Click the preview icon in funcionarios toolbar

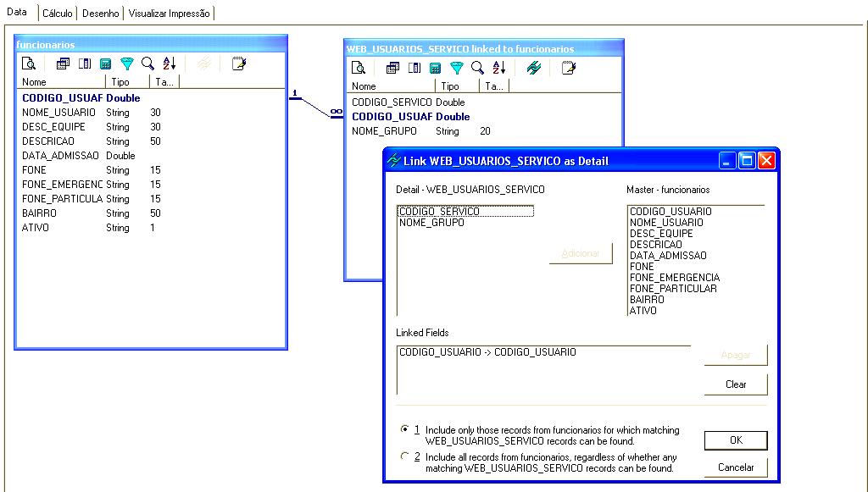pos(29,64)
